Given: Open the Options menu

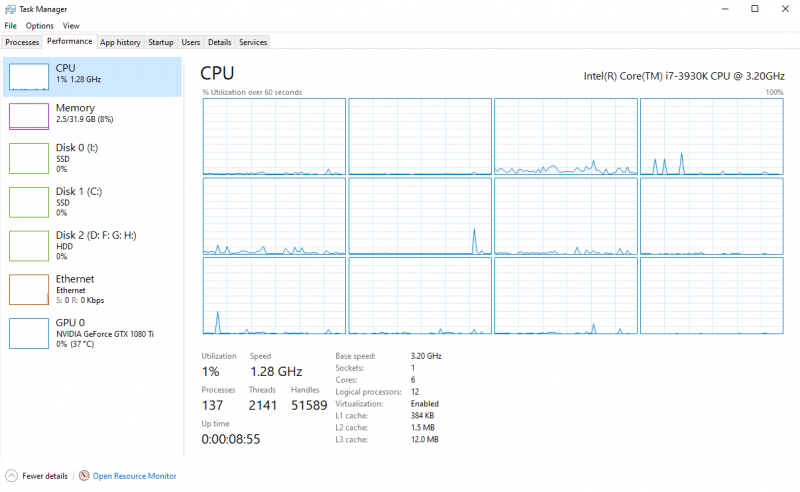Looking at the screenshot, I should [40, 25].
